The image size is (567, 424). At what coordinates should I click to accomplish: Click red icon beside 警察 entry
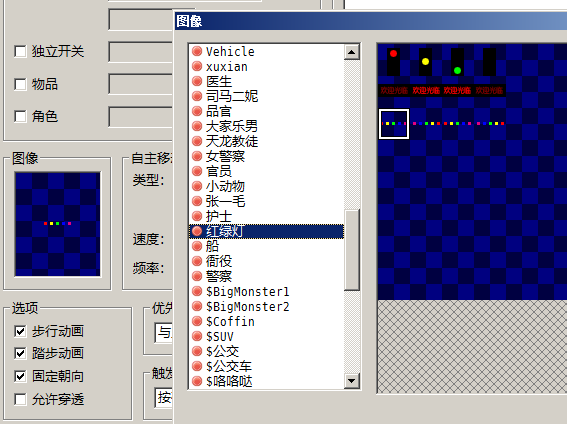click(x=197, y=277)
